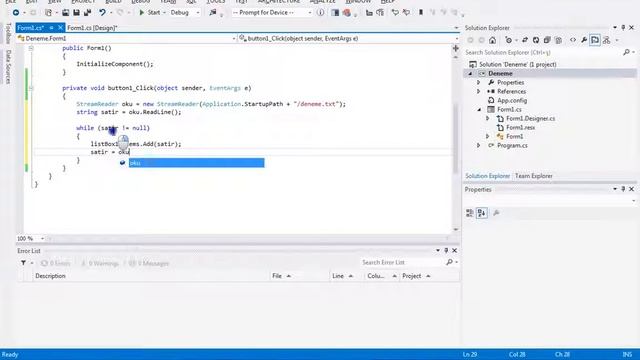Click the View Class Diagram icon
Image resolution: width=640 pixels, height=360 pixels.
point(607,40)
